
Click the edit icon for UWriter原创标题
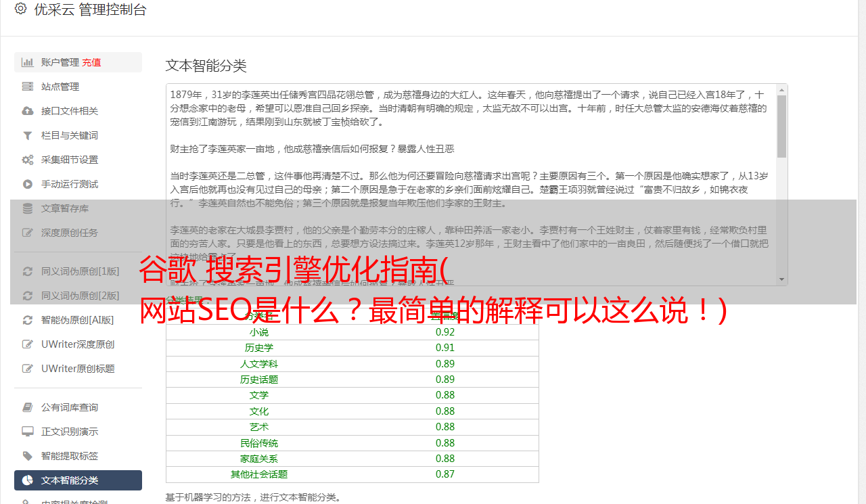coord(28,369)
